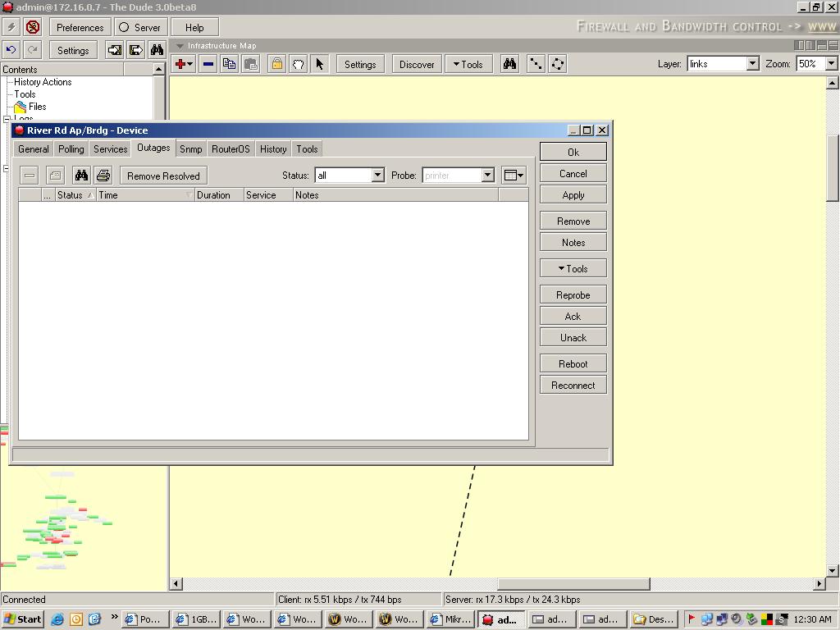
Task: Switch to the Polling tab
Action: tap(71, 149)
